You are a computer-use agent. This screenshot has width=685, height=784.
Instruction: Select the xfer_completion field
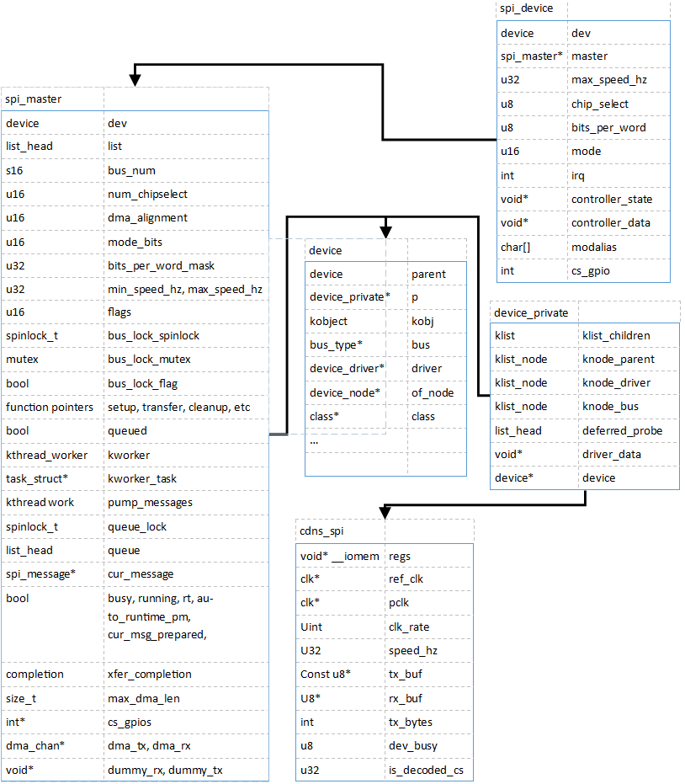coord(150,674)
